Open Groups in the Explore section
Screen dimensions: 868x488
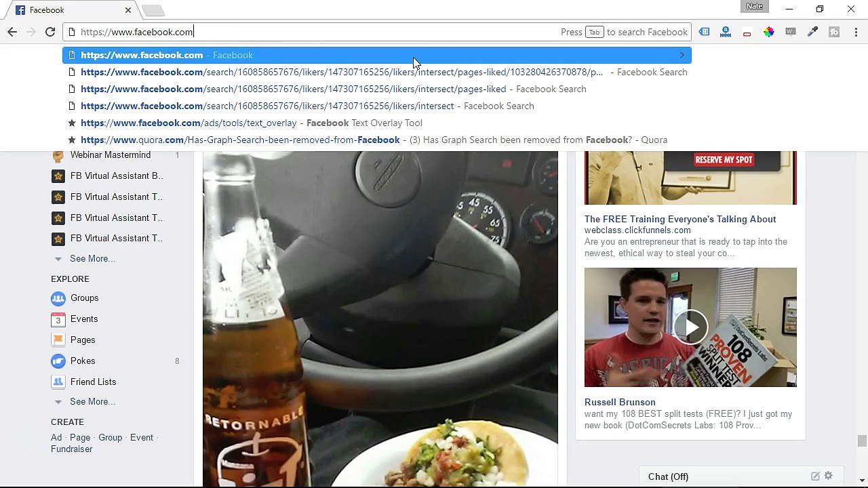(x=84, y=298)
